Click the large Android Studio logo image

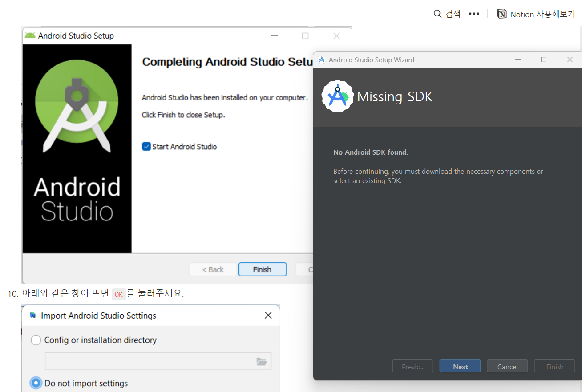tap(77, 149)
